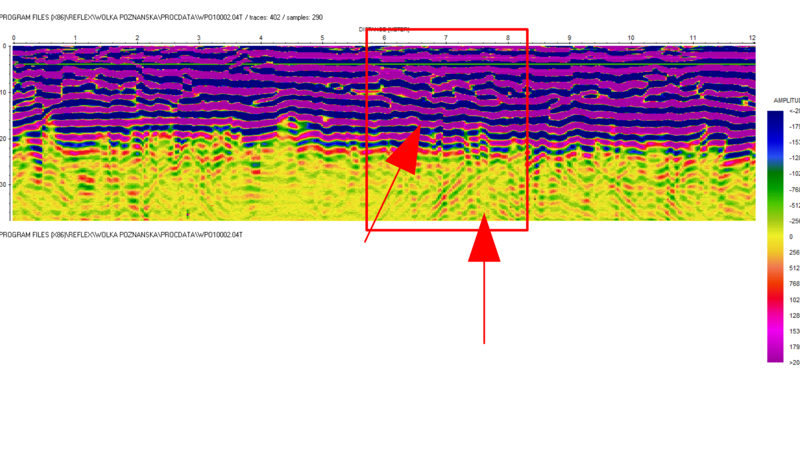Click the right red arrowhead at rectangle bottom
This screenshot has height=450, width=800.
point(484,243)
